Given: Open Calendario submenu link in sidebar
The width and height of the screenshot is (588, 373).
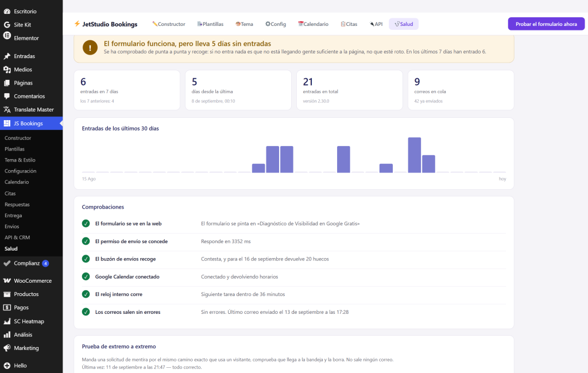Looking at the screenshot, I should tap(17, 182).
